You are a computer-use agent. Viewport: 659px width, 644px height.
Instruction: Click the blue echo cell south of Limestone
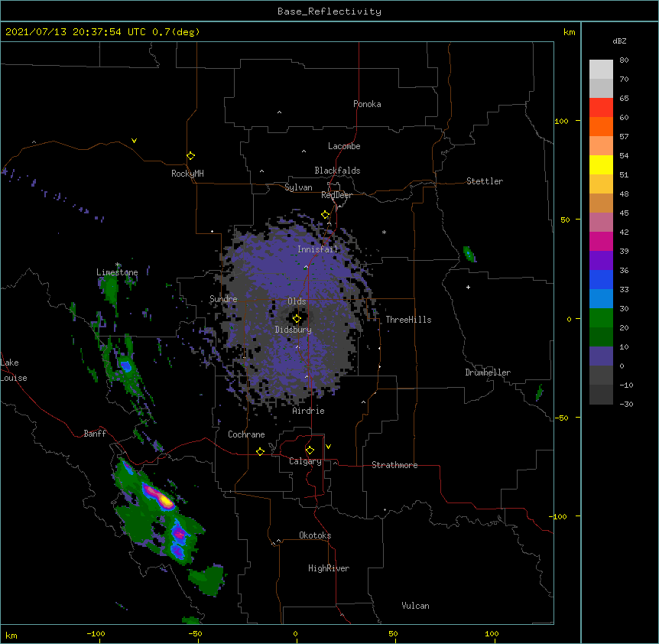coord(125,365)
